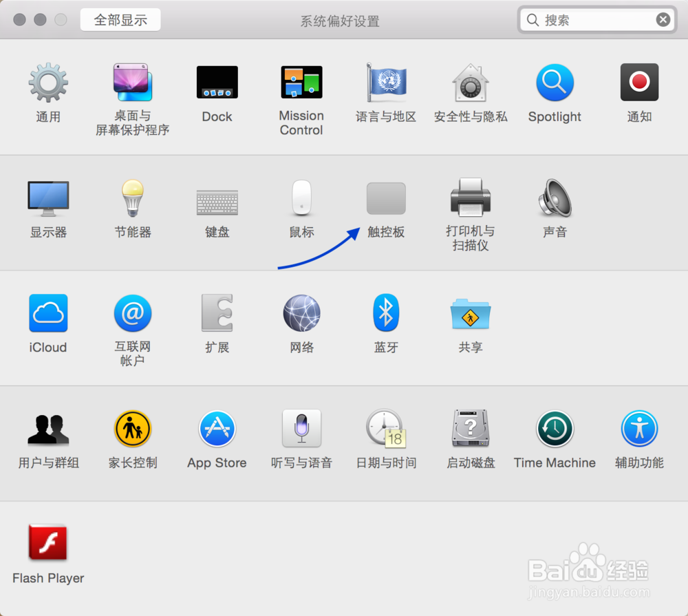Open the 通用 (General) preferences
The width and height of the screenshot is (688, 616).
[x=48, y=83]
